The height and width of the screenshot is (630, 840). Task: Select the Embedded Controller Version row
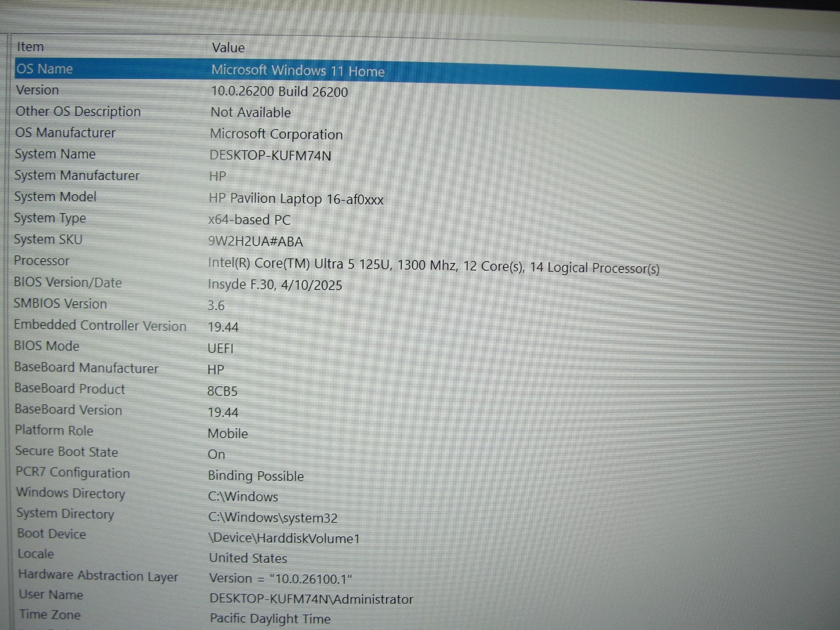pos(100,325)
